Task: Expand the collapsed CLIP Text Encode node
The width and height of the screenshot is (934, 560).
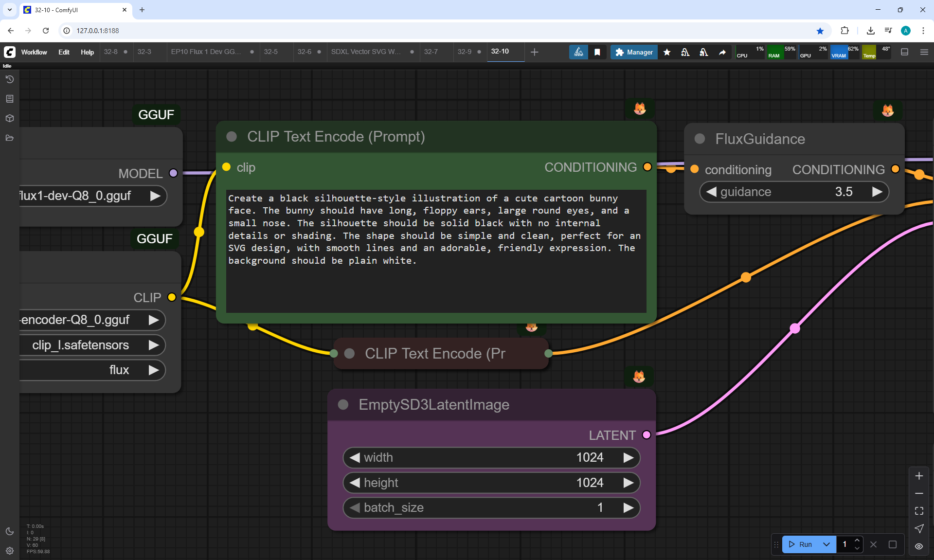Action: click(x=349, y=354)
